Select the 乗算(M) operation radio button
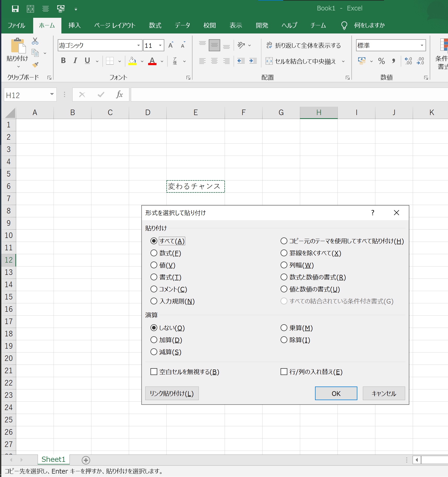Viewport: 448px width, 477px height. point(284,328)
